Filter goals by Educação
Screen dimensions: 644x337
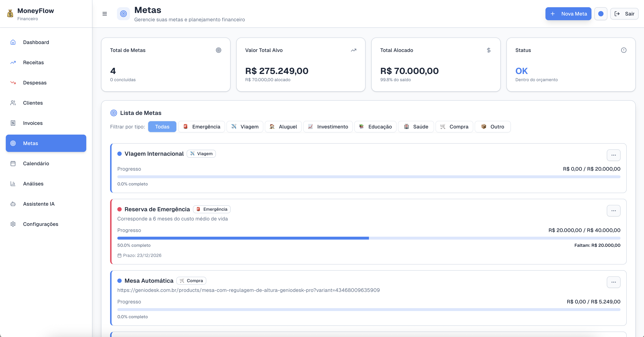375,127
